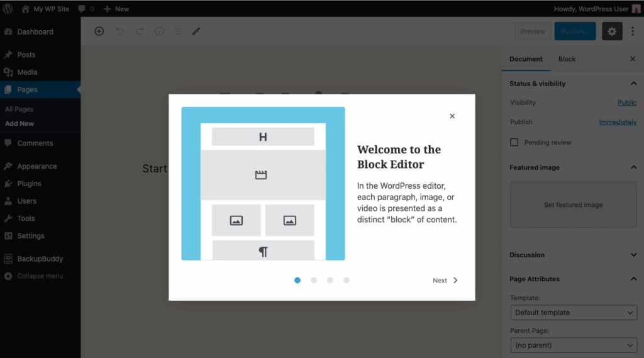Click the Undo arrow in toolbar
644x358 pixels.
click(x=119, y=31)
